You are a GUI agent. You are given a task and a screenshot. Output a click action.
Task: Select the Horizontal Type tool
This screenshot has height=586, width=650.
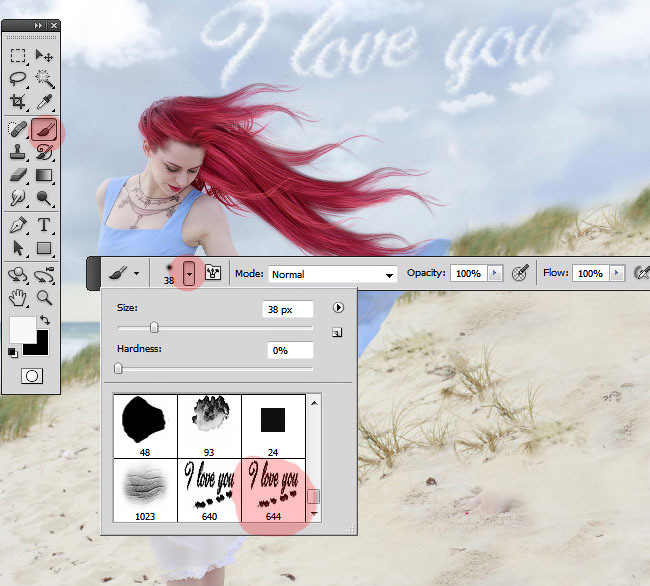click(44, 225)
